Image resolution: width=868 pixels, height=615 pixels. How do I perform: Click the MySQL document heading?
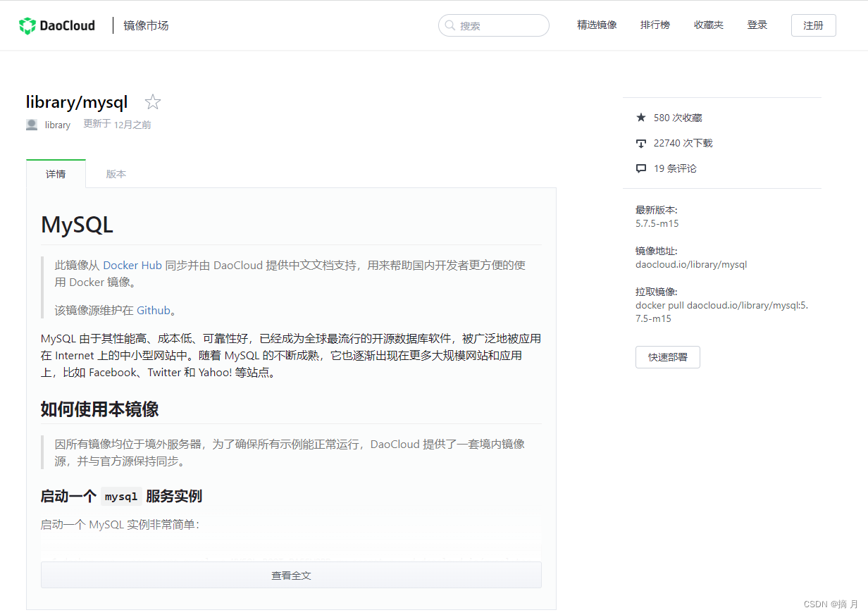77,225
